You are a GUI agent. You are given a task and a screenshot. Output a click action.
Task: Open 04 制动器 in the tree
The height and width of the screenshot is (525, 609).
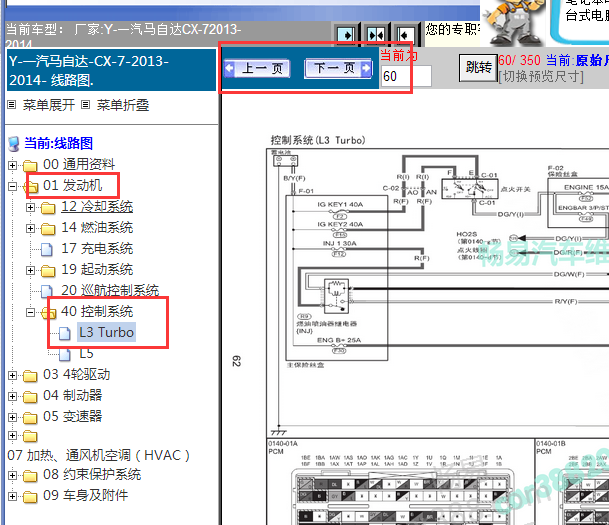click(73, 395)
